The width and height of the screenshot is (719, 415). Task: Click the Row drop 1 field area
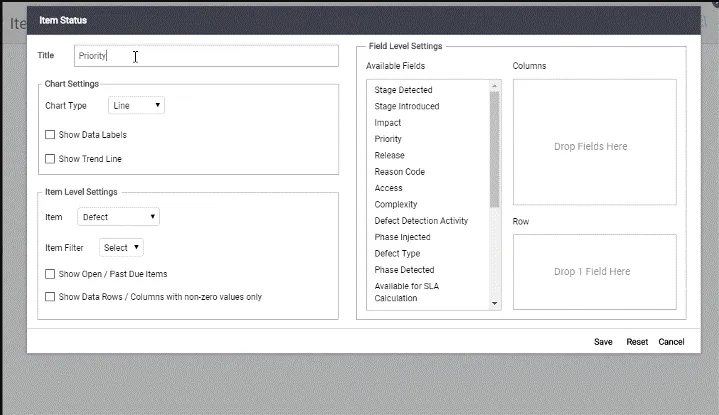(x=595, y=272)
